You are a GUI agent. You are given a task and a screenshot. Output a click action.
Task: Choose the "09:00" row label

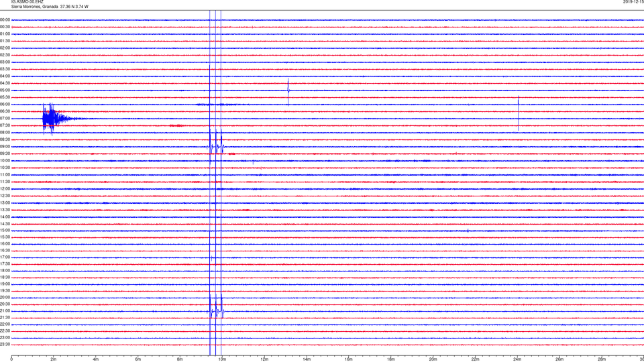pyautogui.click(x=5, y=147)
